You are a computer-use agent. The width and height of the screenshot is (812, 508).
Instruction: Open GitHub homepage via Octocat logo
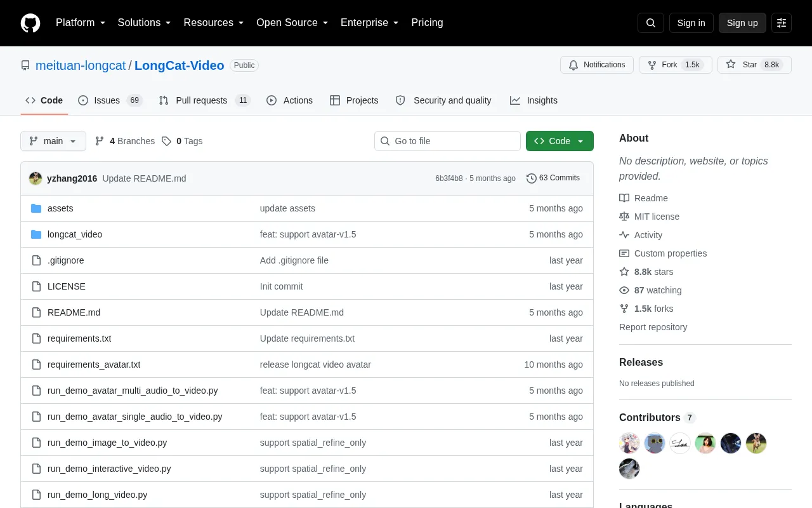tap(30, 23)
